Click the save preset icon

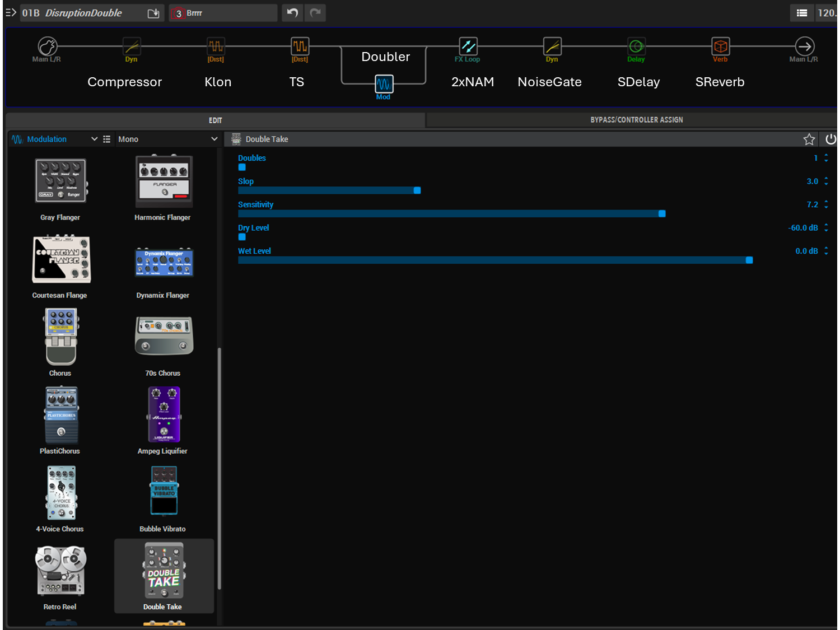tap(153, 13)
